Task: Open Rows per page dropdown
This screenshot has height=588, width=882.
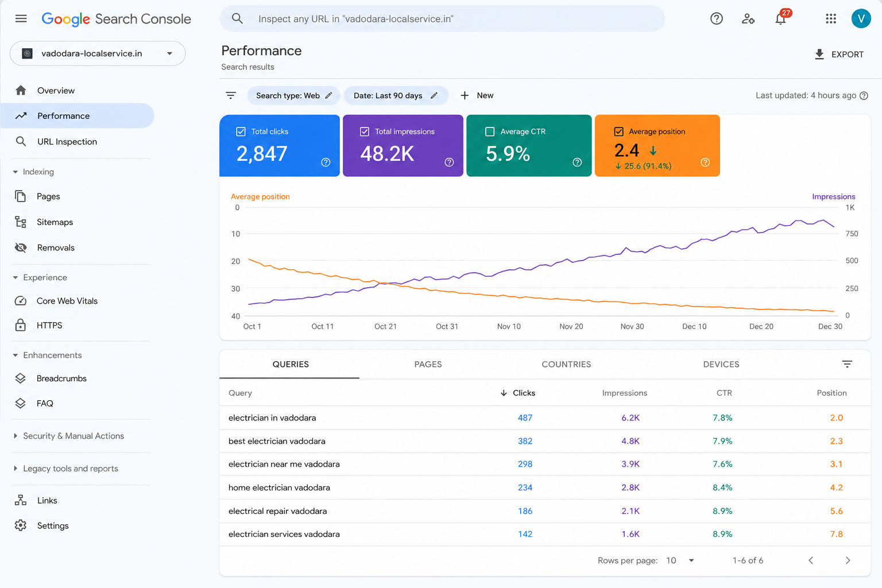Action: pyautogui.click(x=680, y=560)
